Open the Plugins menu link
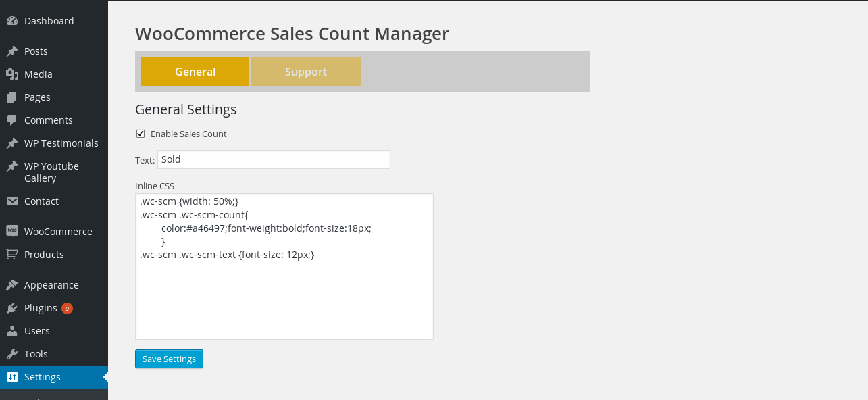 pos(41,308)
